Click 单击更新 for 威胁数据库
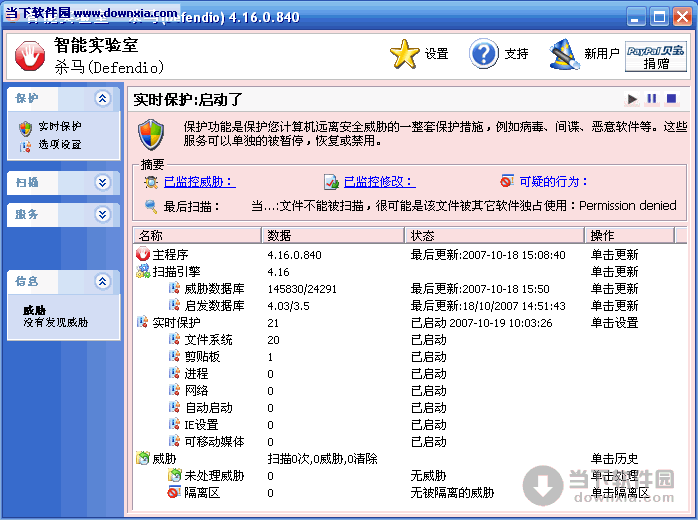The height and width of the screenshot is (520, 698). point(615,289)
